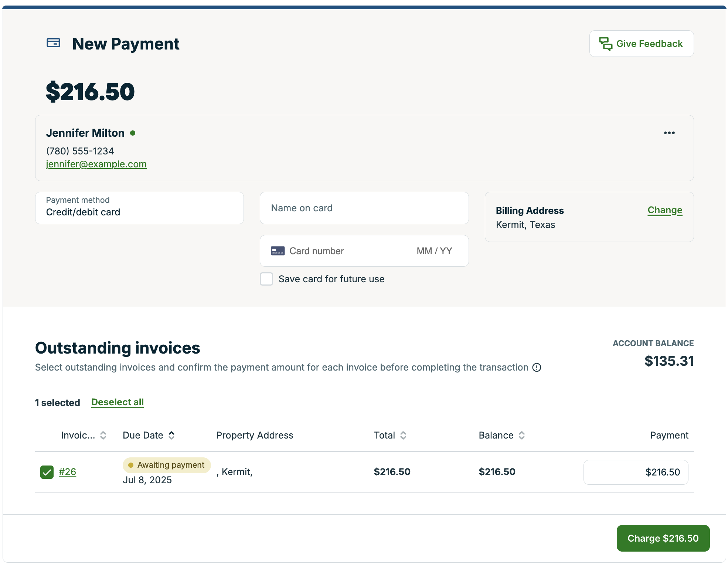728x566 pixels.
Task: Click the Give Feedback chat icon
Action: tap(605, 44)
